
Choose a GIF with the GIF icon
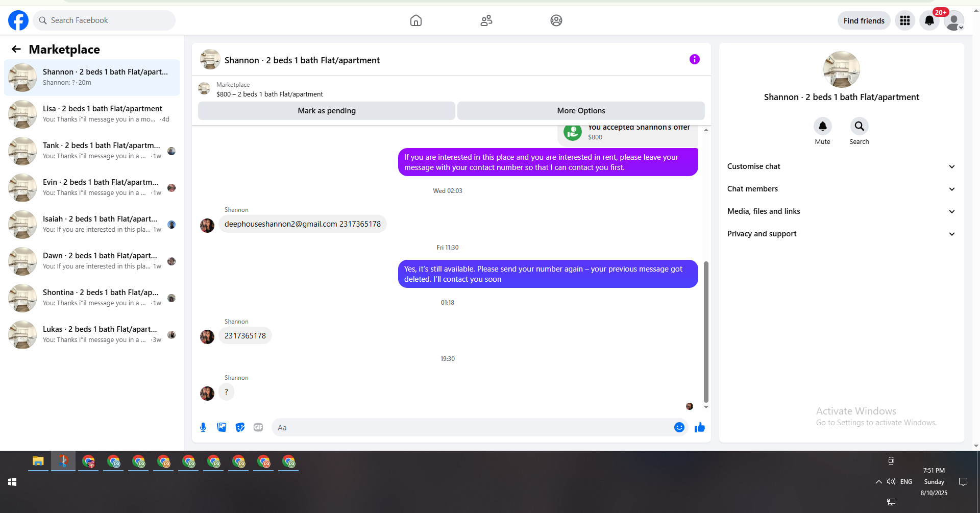tap(258, 427)
